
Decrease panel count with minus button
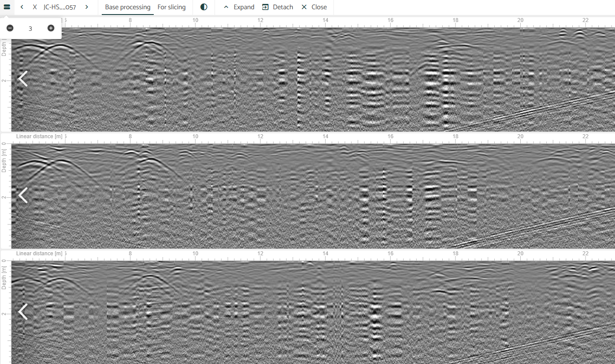pyautogui.click(x=10, y=28)
